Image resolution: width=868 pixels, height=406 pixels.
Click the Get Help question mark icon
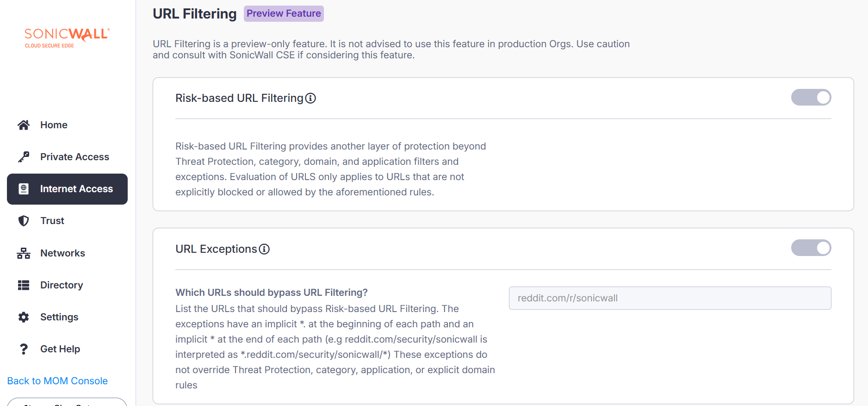pos(24,349)
